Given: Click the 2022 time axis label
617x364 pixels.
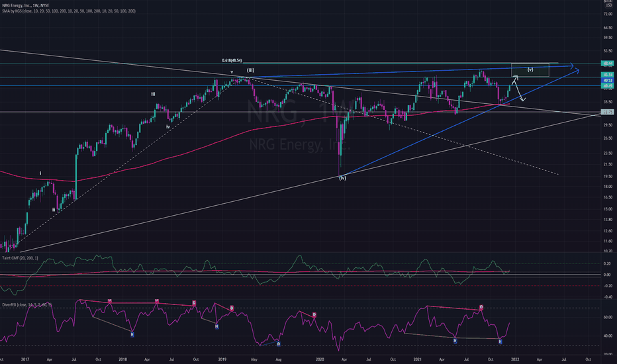Looking at the screenshot, I should click(x=515, y=359).
